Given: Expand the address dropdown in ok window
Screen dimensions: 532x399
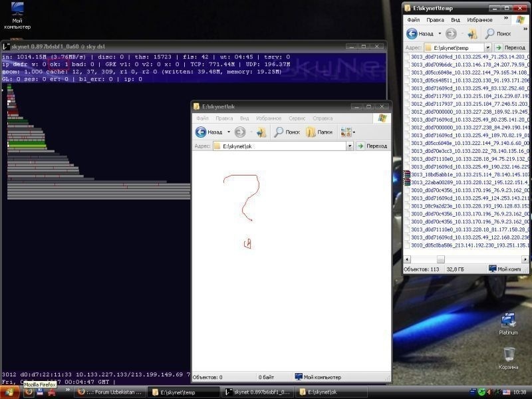Looking at the screenshot, I should coord(350,146).
